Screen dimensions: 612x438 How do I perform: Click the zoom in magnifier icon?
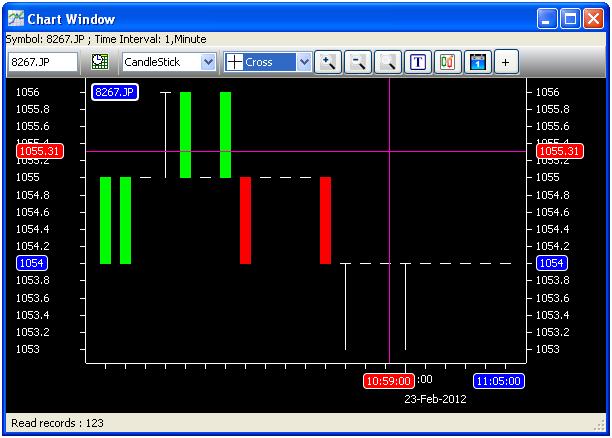[x=328, y=62]
